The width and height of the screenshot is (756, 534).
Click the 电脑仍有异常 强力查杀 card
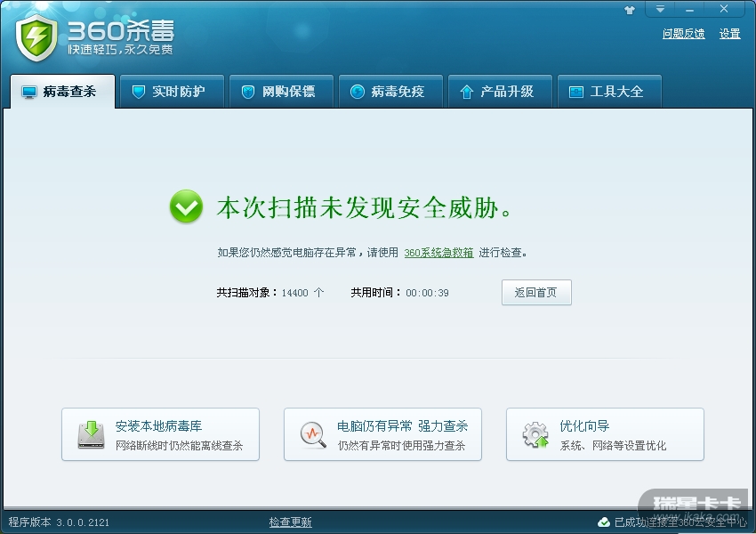(382, 434)
